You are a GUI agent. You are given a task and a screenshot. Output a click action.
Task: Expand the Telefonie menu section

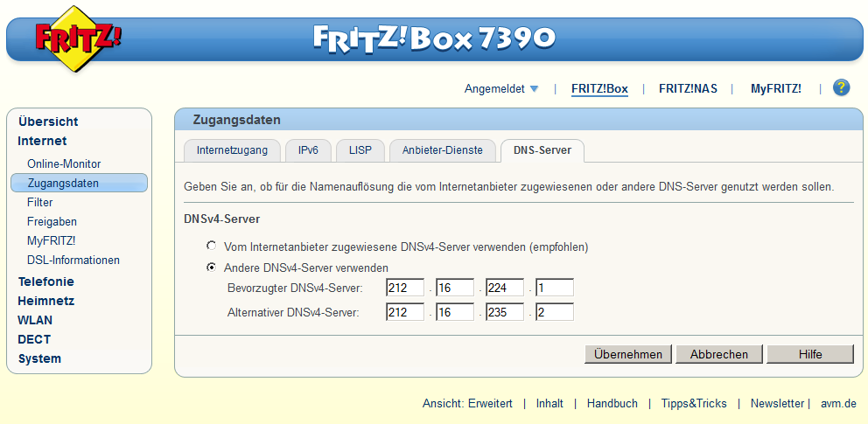click(45, 282)
